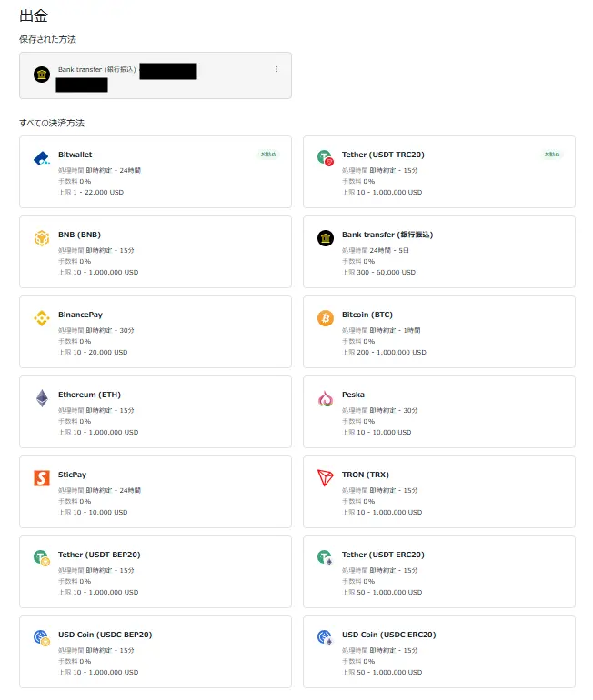Click the recommended badge on Bitwallet
This screenshot has height=700, width=593.
pyautogui.click(x=268, y=155)
